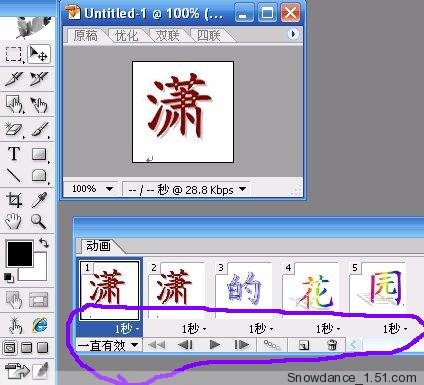Select animation frame 2 thumbnail

(177, 290)
